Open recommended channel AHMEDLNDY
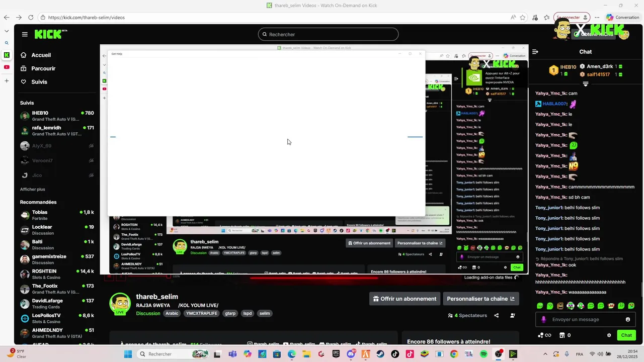This screenshot has width=644, height=362. (57, 333)
